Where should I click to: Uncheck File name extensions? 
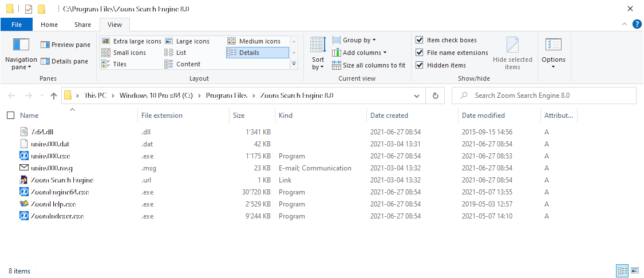[420, 53]
